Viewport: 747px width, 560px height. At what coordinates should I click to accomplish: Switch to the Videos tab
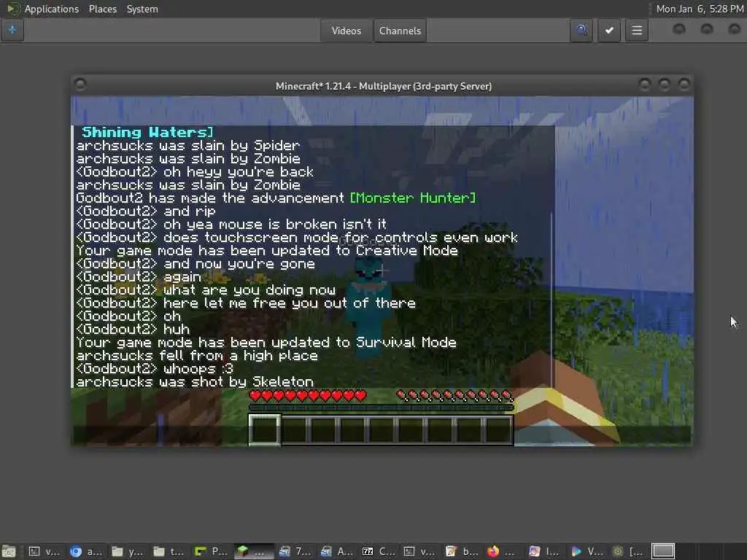[347, 31]
